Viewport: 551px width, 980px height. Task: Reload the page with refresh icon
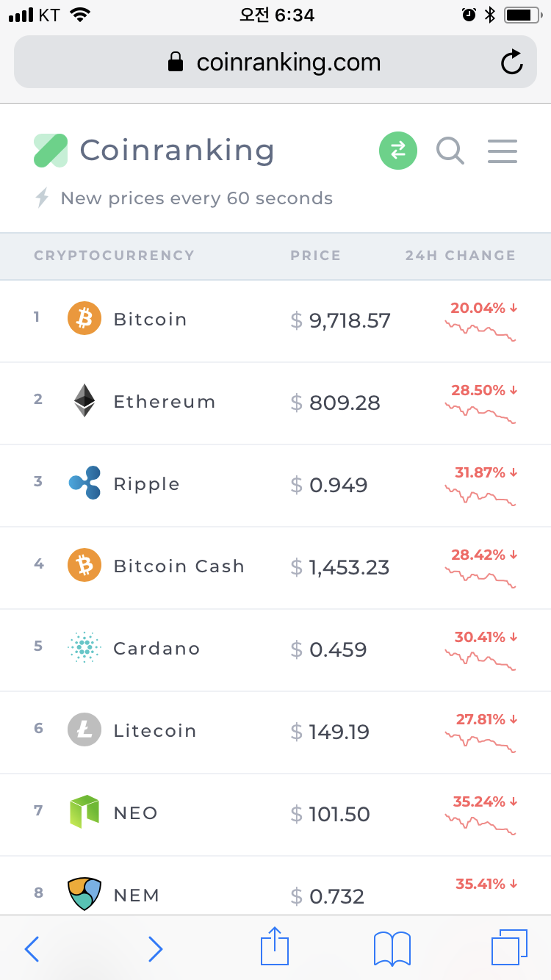pyautogui.click(x=511, y=62)
